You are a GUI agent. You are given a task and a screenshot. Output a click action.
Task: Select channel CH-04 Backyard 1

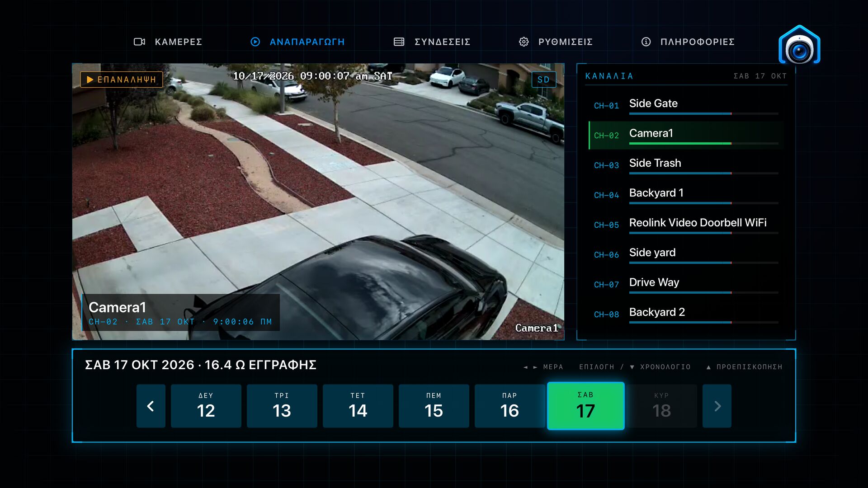(686, 195)
